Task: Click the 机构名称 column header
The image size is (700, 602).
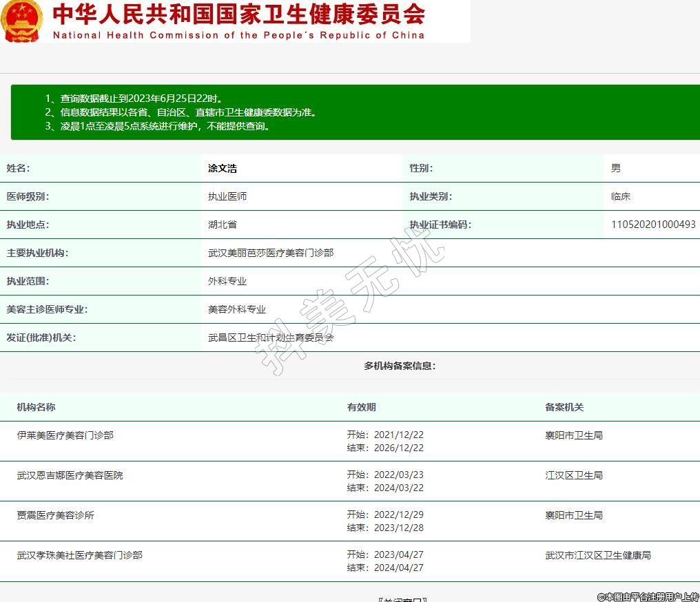Action: pos(37,407)
